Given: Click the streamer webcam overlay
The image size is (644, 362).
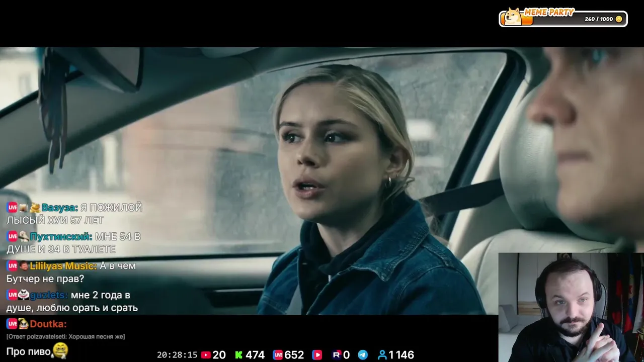Looking at the screenshot, I should pos(571,307).
